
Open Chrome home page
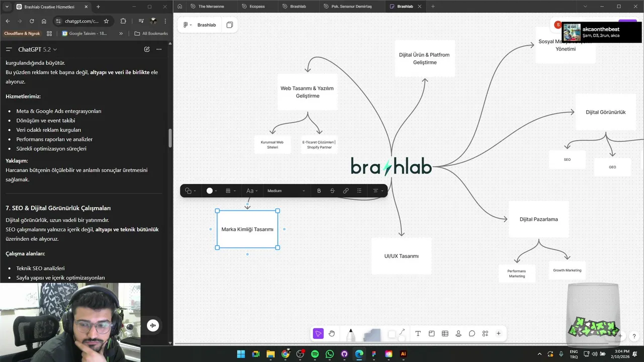click(x=44, y=21)
